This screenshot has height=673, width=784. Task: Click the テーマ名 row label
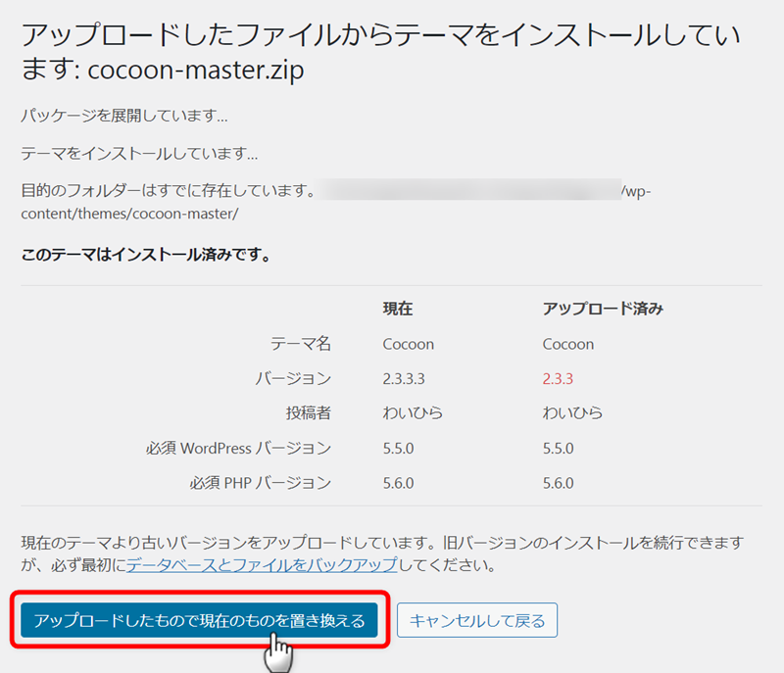[301, 344]
